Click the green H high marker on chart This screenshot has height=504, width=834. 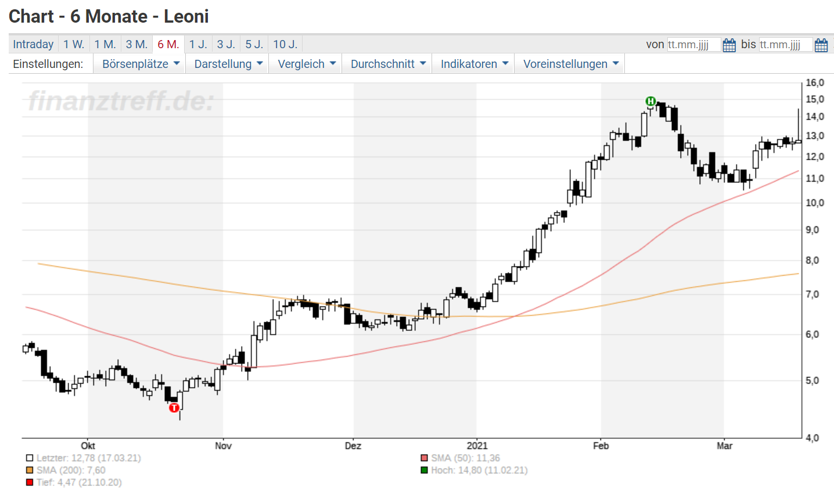coord(650,102)
